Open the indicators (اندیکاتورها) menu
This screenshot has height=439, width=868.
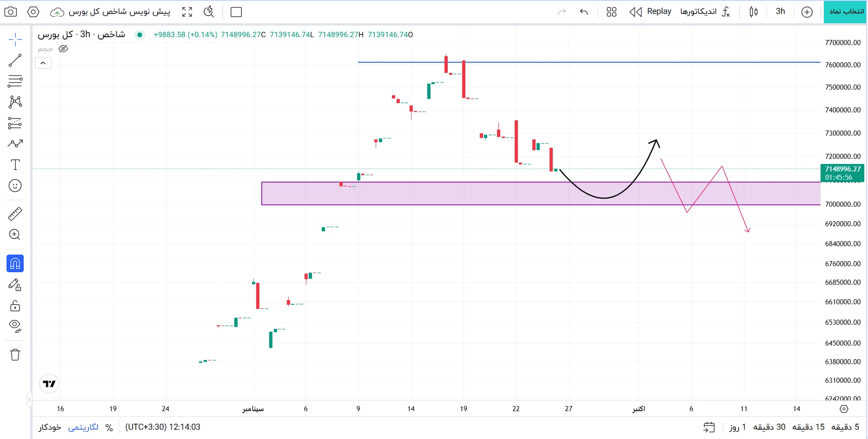point(705,12)
